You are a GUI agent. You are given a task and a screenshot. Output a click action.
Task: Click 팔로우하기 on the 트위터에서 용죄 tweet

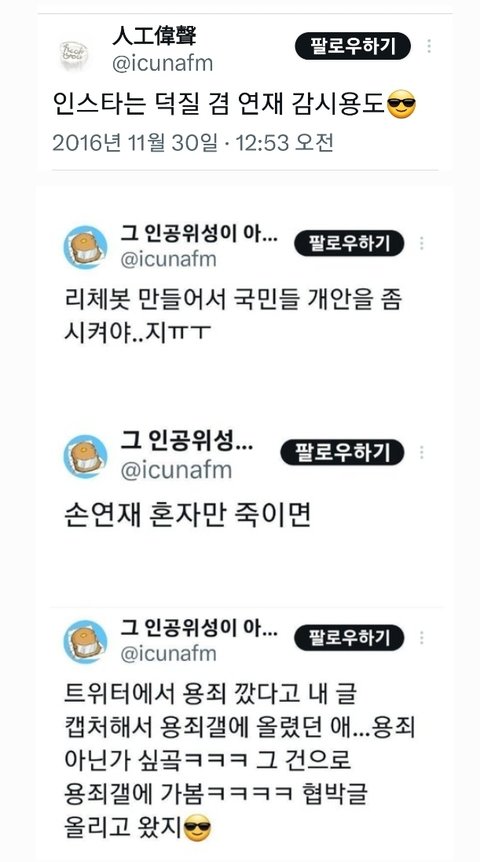(349, 638)
